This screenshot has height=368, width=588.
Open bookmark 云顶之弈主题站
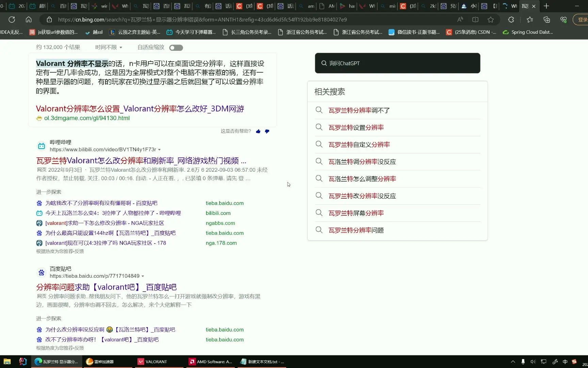point(135,32)
